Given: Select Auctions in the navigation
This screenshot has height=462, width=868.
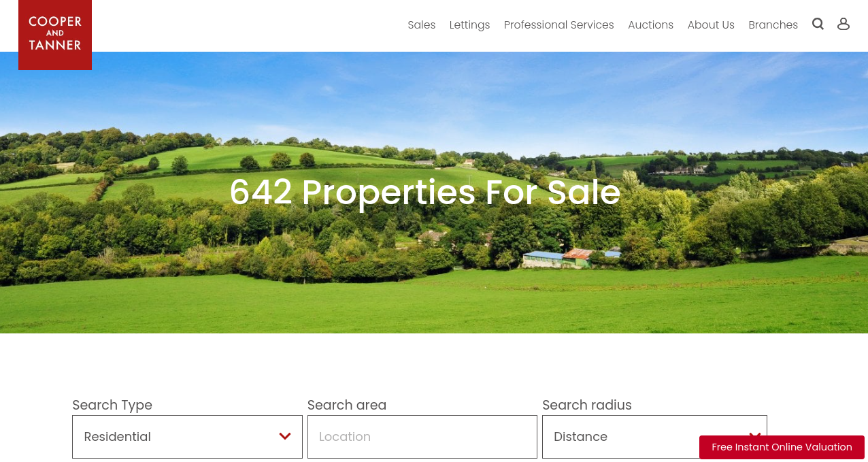Looking at the screenshot, I should click(650, 25).
